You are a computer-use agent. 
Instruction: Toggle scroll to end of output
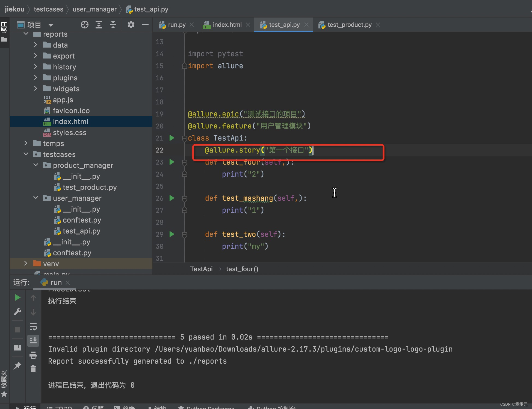point(33,341)
